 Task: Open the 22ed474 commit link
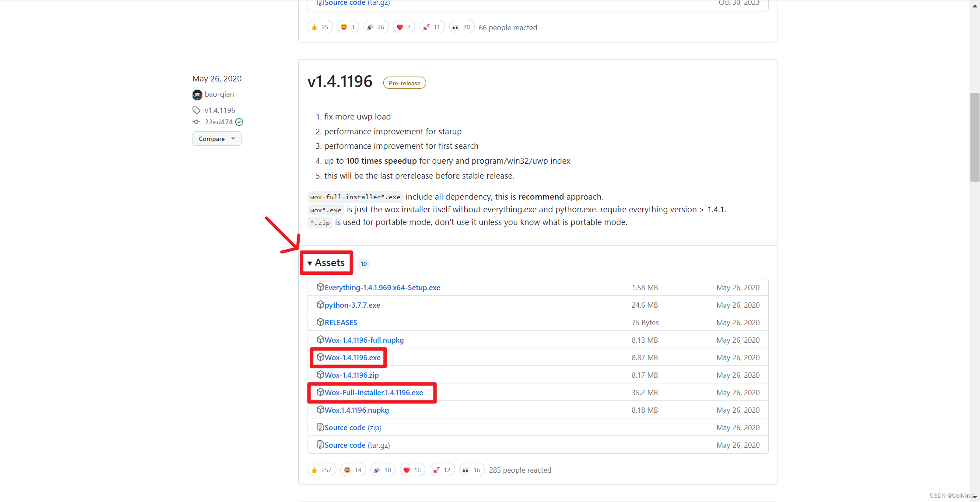pos(218,122)
